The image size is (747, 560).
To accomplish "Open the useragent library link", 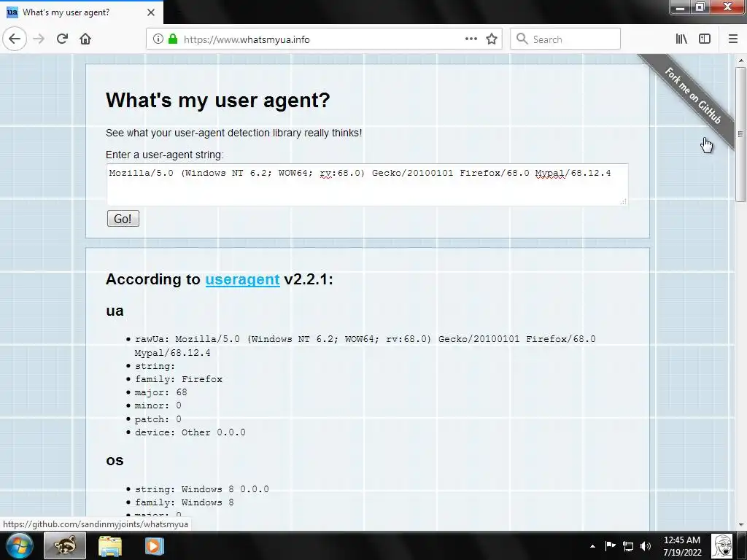I will pyautogui.click(x=242, y=279).
